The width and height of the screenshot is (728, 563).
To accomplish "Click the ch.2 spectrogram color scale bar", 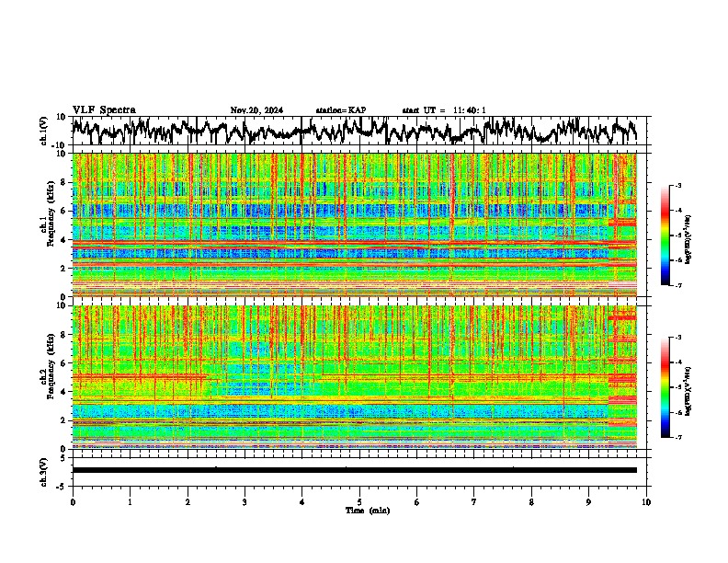I will click(x=665, y=387).
